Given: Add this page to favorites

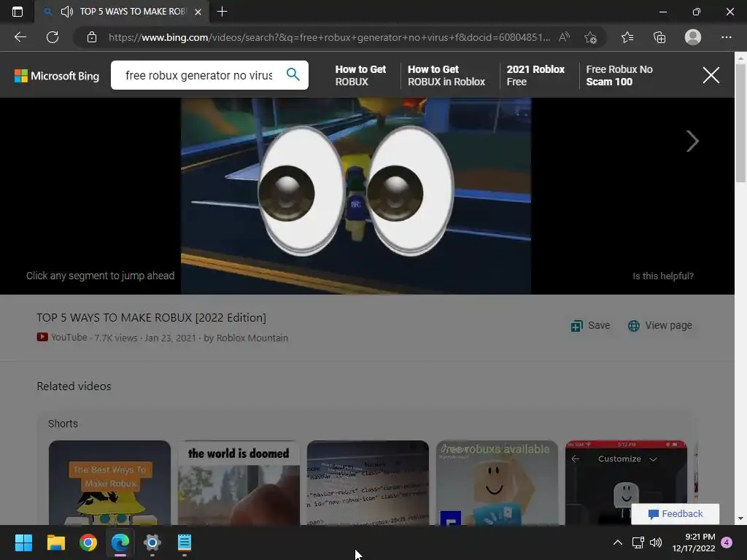Looking at the screenshot, I should 591,37.
